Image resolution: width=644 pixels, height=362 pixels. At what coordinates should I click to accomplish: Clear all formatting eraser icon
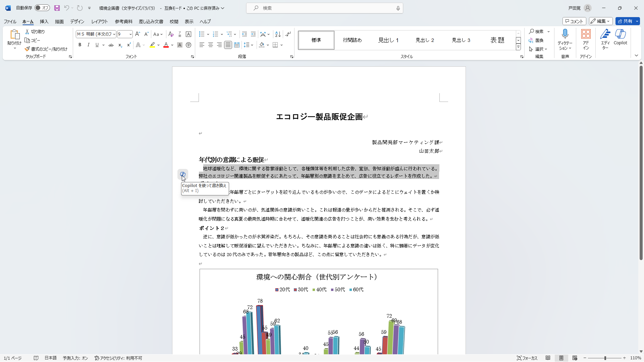click(x=171, y=34)
